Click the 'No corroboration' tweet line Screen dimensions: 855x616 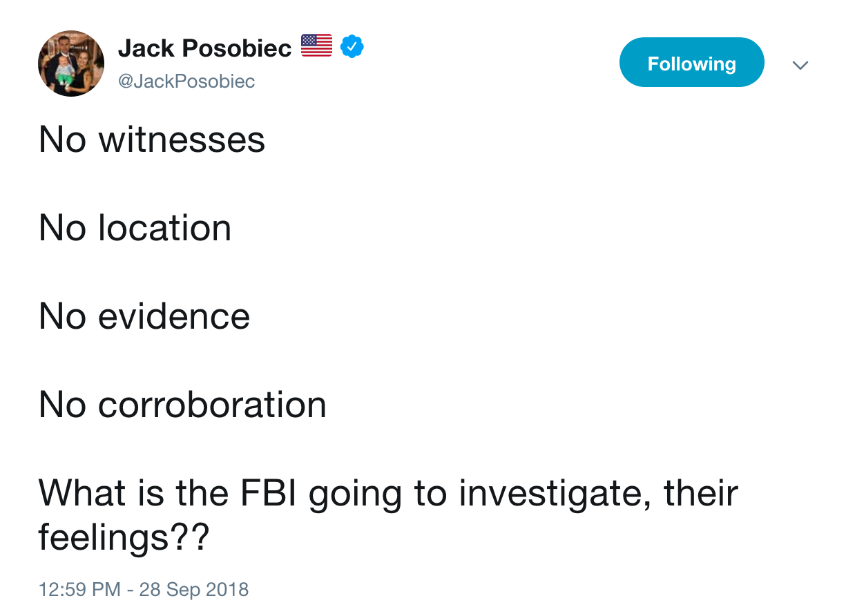coord(182,405)
